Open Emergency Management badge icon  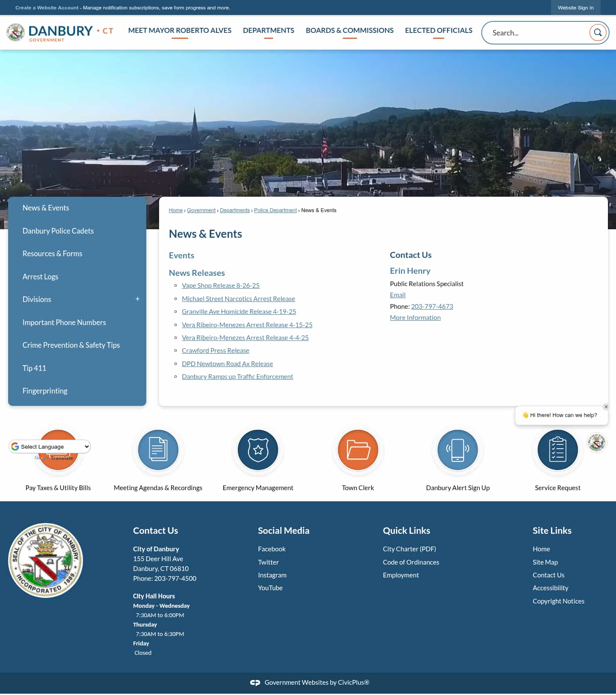[258, 450]
